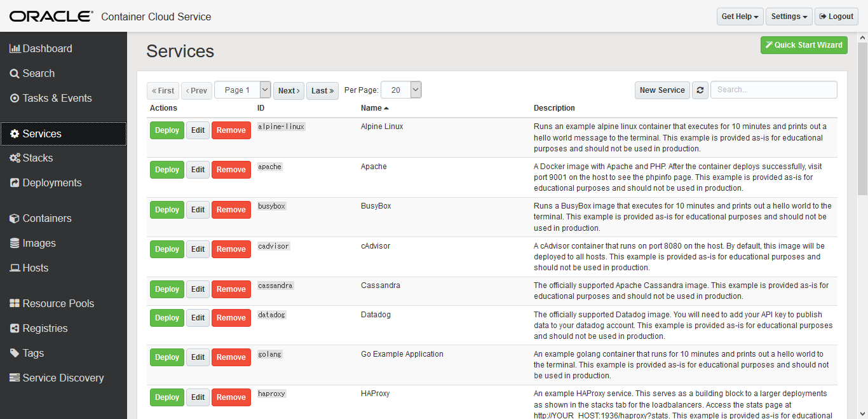This screenshot has width=868, height=419.
Task: Click the Dashboard chart icon in sidebar
Action: pos(15,48)
